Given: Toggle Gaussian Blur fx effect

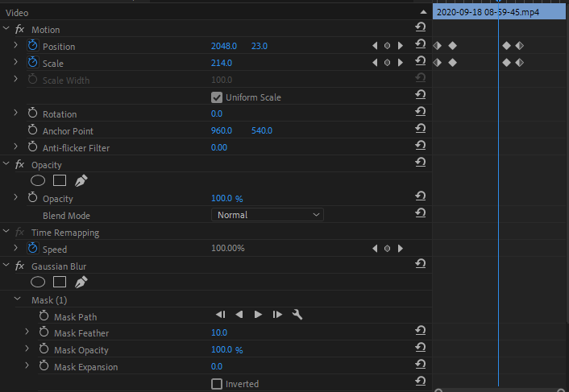Looking at the screenshot, I should 19,266.
